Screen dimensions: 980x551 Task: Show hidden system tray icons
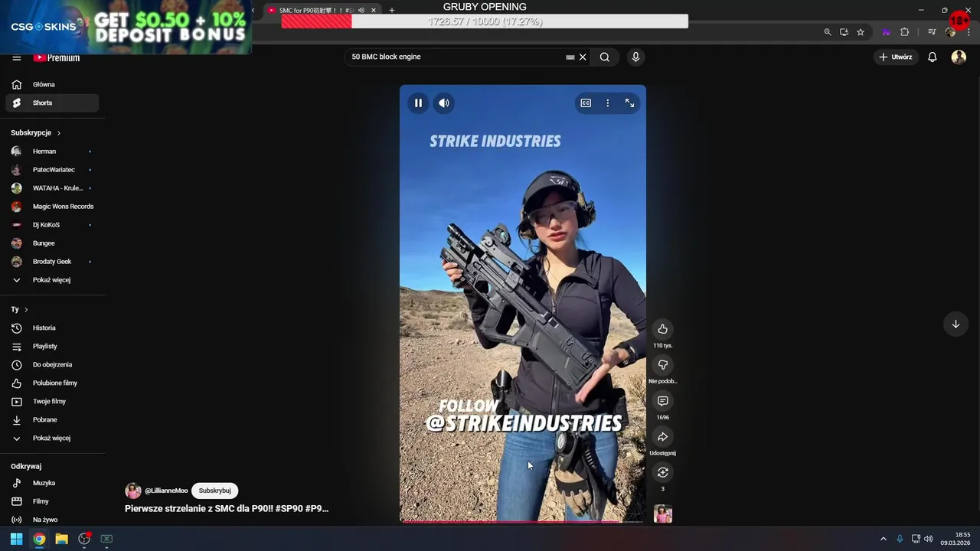883,539
